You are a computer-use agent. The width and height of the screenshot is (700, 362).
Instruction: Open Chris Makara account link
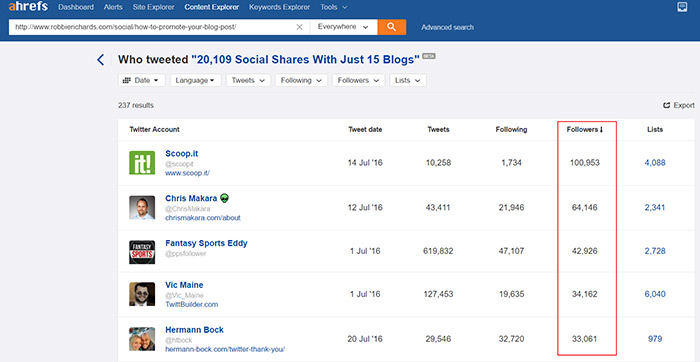click(191, 198)
